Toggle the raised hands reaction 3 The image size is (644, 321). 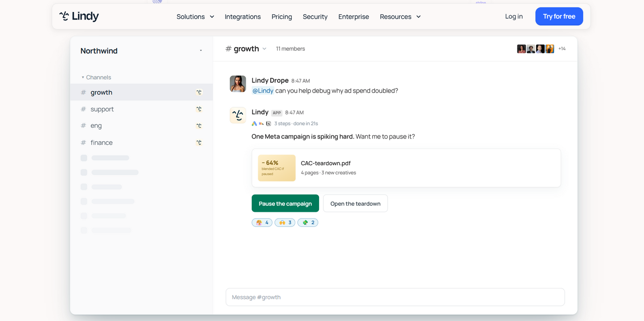(285, 223)
